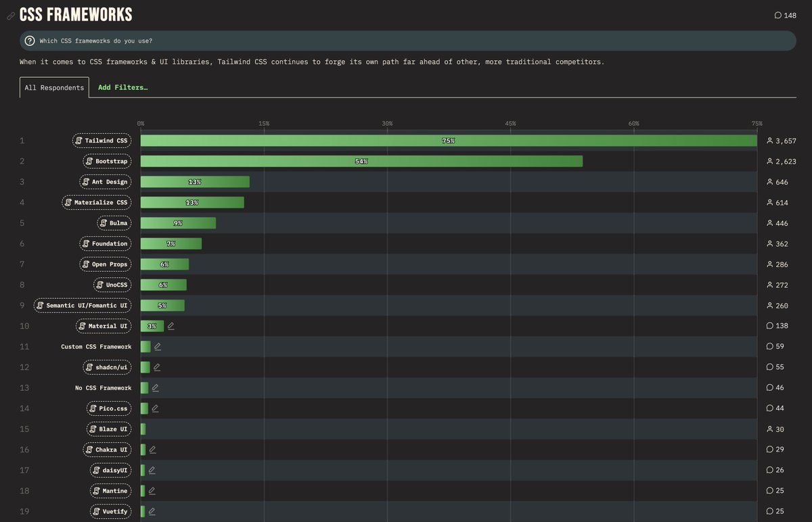
Task: Click the edit pencil icon on Vuetify row
Action: (152, 512)
